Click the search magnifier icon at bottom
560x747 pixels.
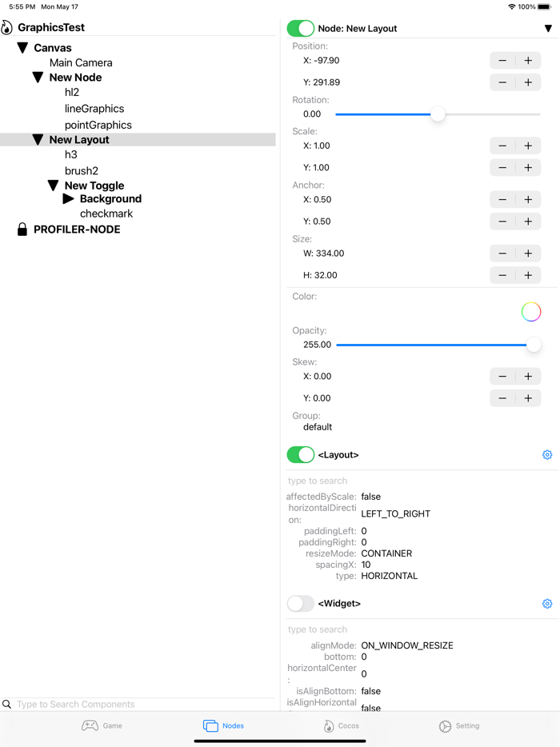[x=7, y=705]
